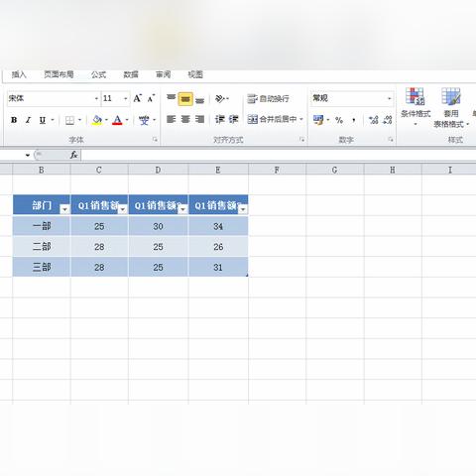Screen dimensions: 476x476
Task: Open 条件格式 conditional formatting icon
Action: (x=416, y=106)
